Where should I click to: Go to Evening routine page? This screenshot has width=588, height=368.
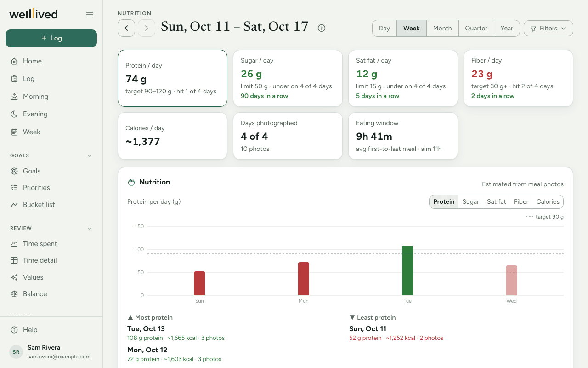51,114
